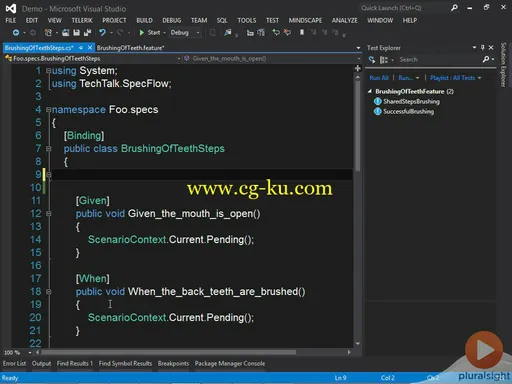
Task: Collapse the BrushingOfTeethFeature test group
Action: coord(370,91)
